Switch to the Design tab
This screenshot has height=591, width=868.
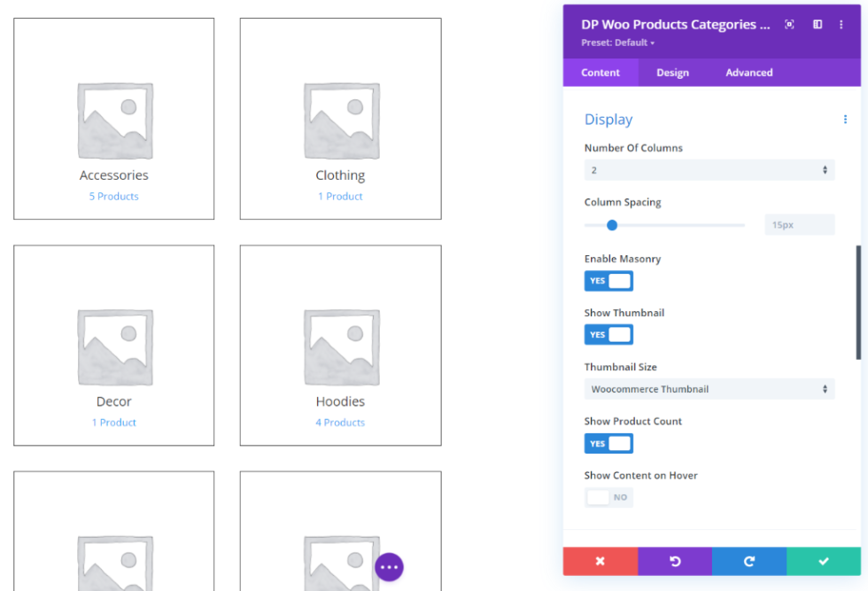[672, 73]
